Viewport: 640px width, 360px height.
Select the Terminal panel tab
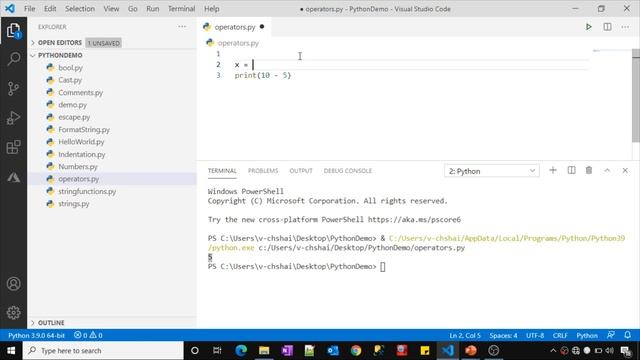[x=222, y=171]
